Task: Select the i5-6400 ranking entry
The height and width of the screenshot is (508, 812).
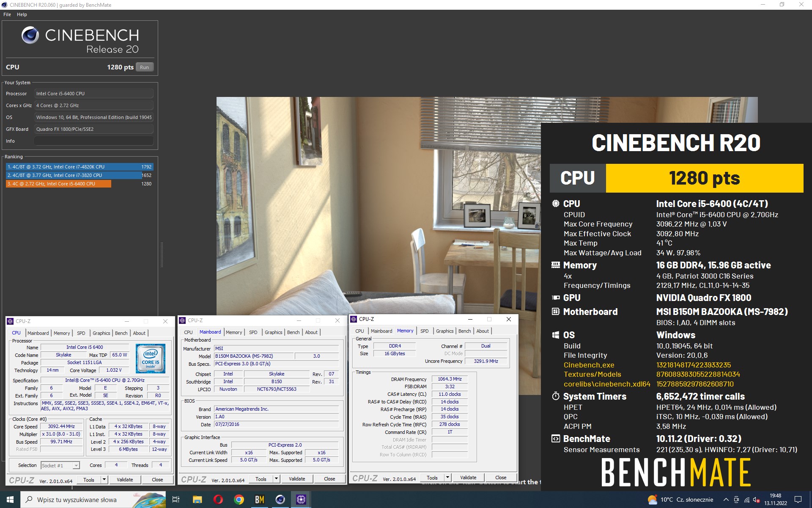Action: point(80,184)
